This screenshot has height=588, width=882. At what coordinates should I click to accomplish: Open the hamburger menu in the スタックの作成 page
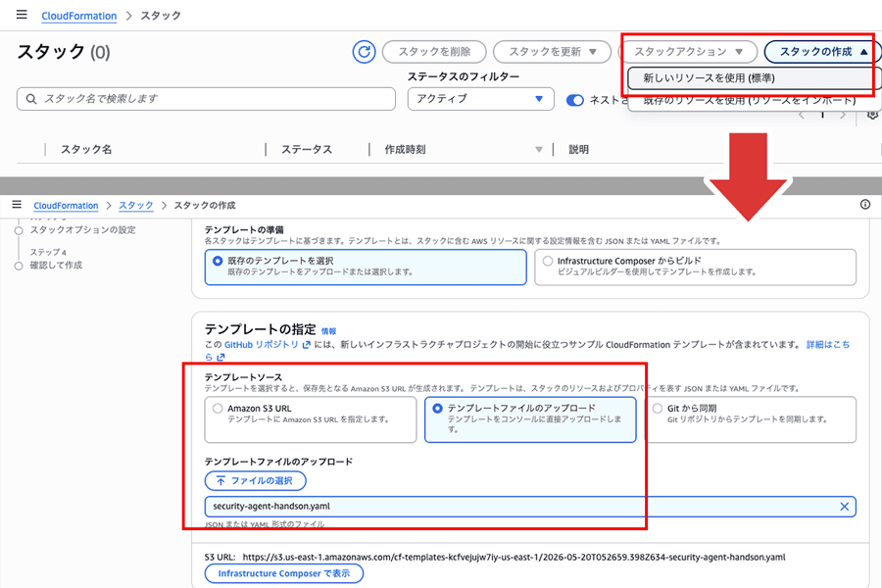tap(17, 205)
